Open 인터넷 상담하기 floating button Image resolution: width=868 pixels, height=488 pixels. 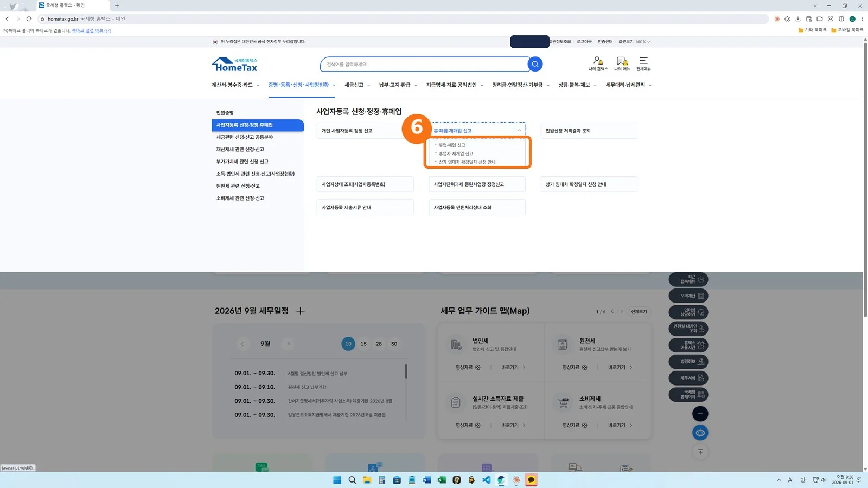coord(688,312)
